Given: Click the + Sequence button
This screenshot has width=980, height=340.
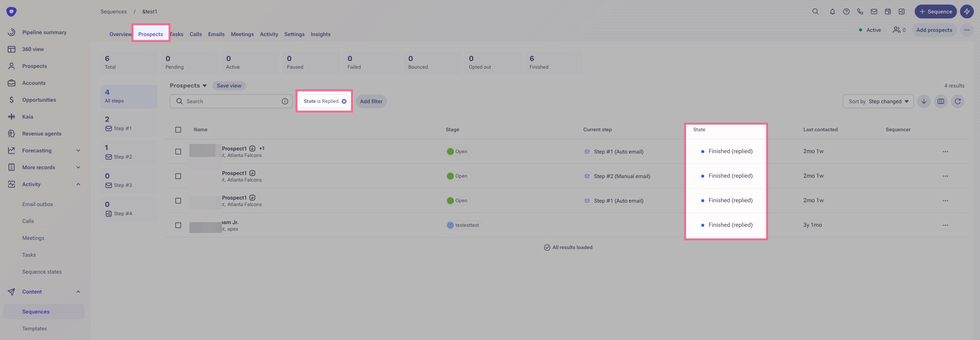Looking at the screenshot, I should (x=935, y=12).
